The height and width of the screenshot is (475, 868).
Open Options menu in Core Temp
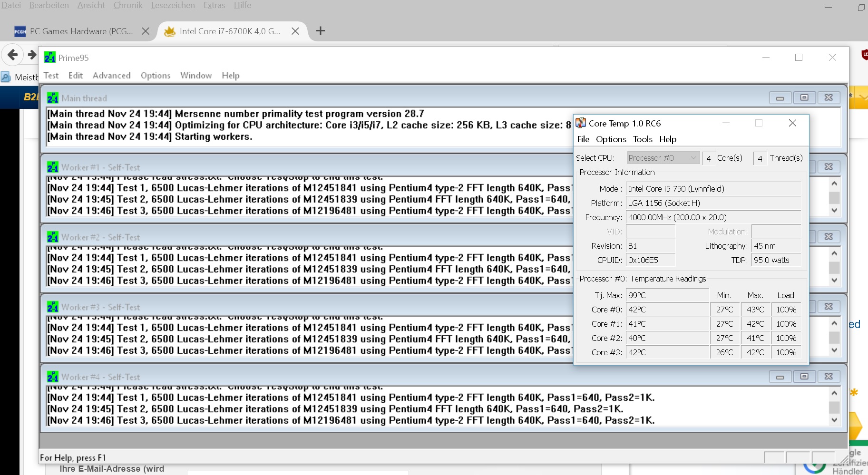[x=611, y=139]
